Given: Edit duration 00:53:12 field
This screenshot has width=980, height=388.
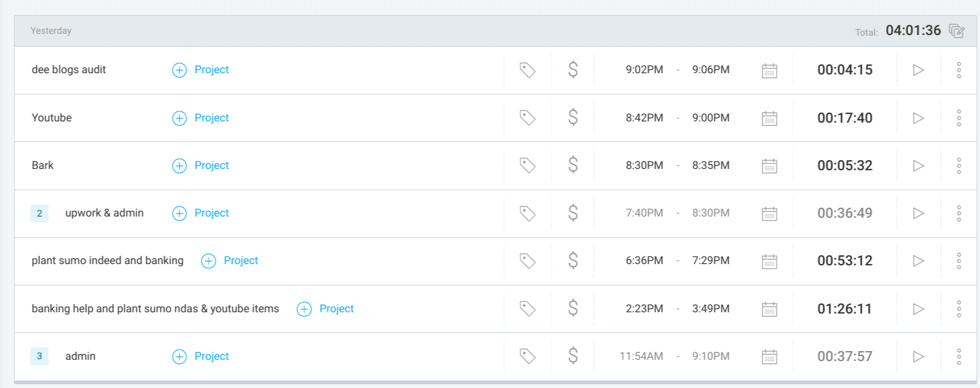Looking at the screenshot, I should click(x=844, y=261).
